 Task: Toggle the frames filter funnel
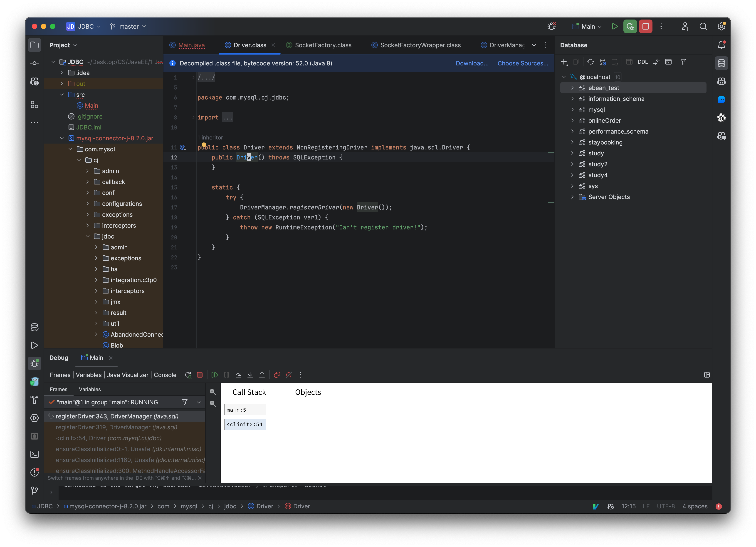click(185, 402)
